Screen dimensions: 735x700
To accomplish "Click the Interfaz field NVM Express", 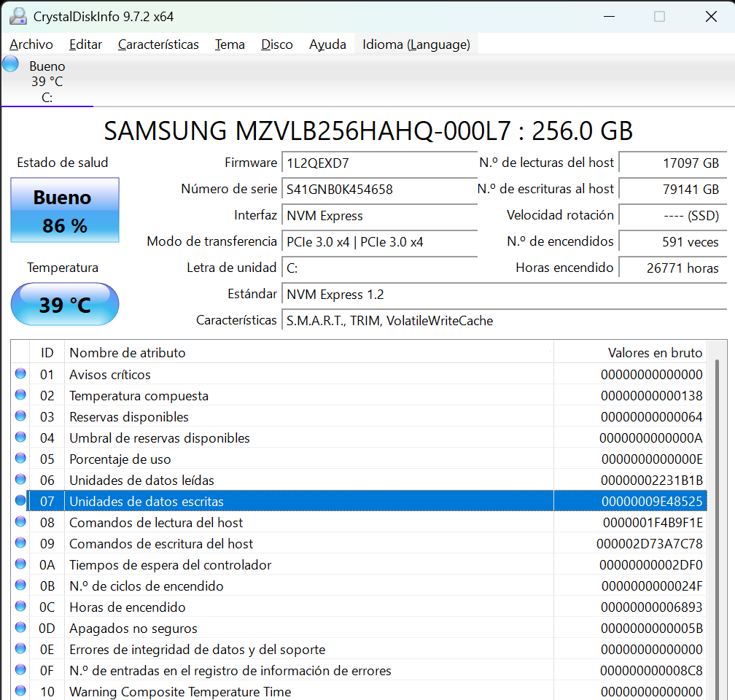I will 379,216.
